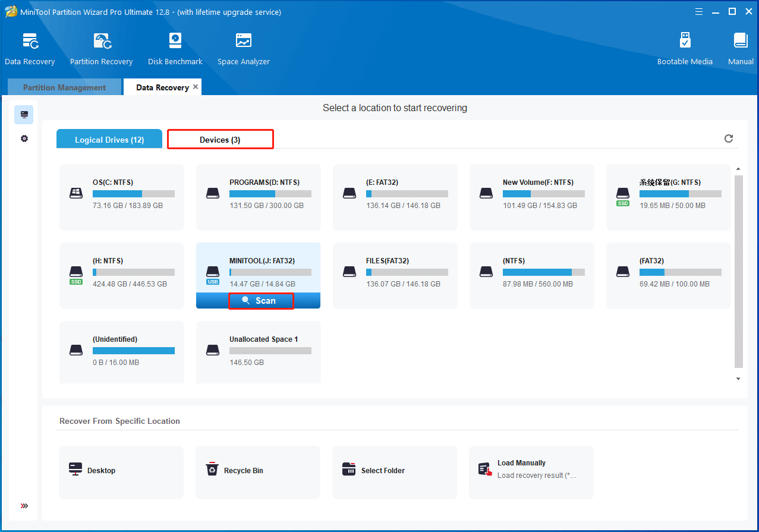
Task: Refresh the drive list
Action: click(729, 138)
